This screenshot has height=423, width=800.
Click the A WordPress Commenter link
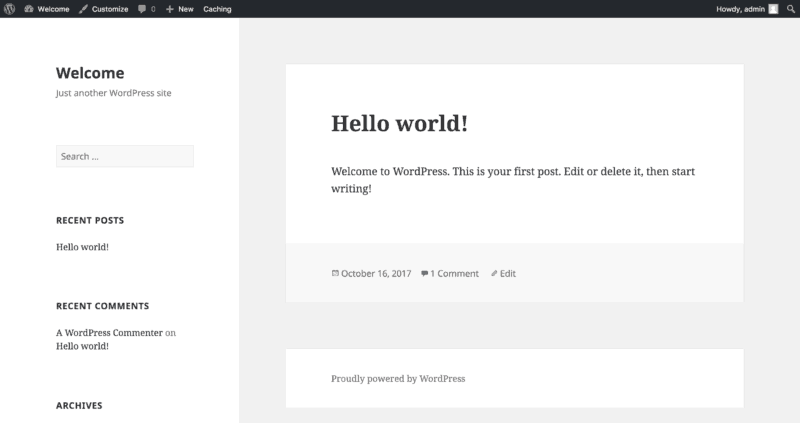[109, 332]
